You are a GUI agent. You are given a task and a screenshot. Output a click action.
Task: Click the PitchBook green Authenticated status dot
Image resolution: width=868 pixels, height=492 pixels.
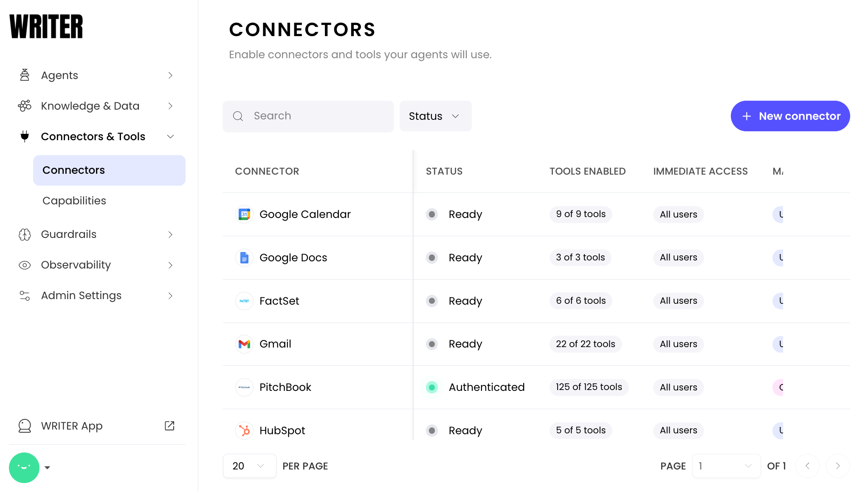(432, 387)
